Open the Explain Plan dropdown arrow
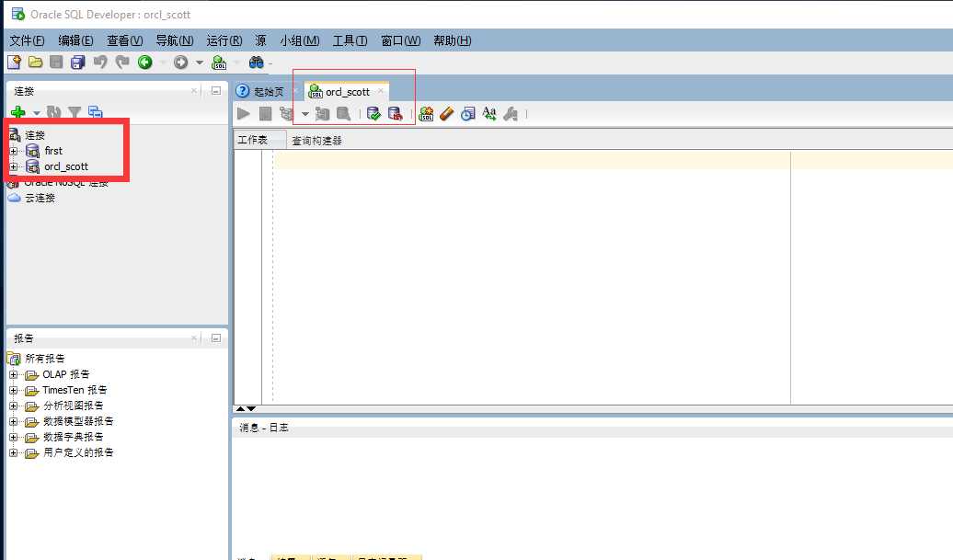 click(305, 114)
